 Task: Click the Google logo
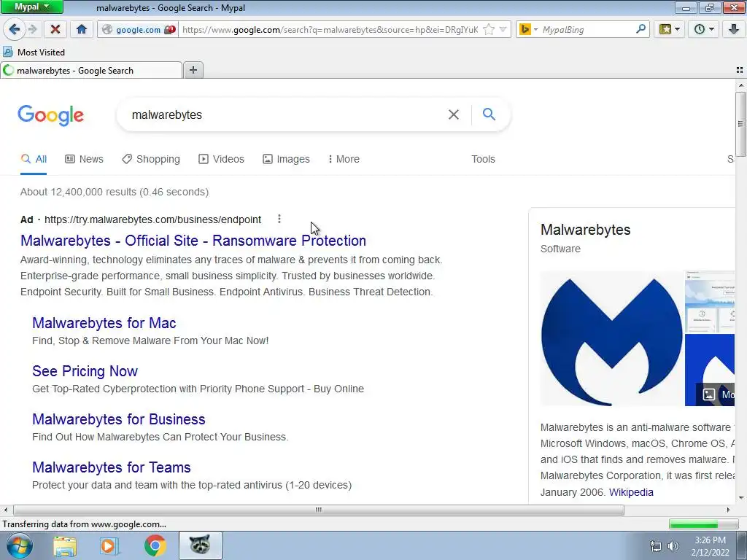(51, 115)
